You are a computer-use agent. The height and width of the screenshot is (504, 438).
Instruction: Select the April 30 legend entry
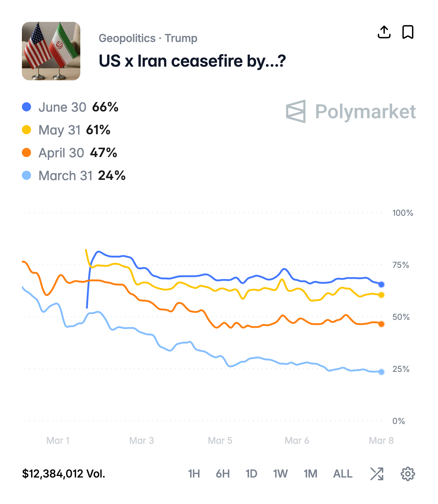coord(61,153)
